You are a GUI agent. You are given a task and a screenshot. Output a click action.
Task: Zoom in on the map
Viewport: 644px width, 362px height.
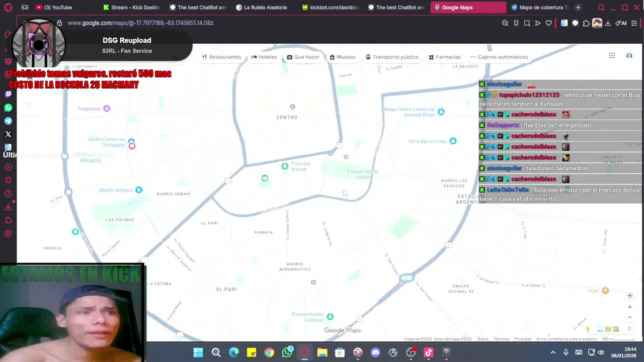[x=629, y=307]
